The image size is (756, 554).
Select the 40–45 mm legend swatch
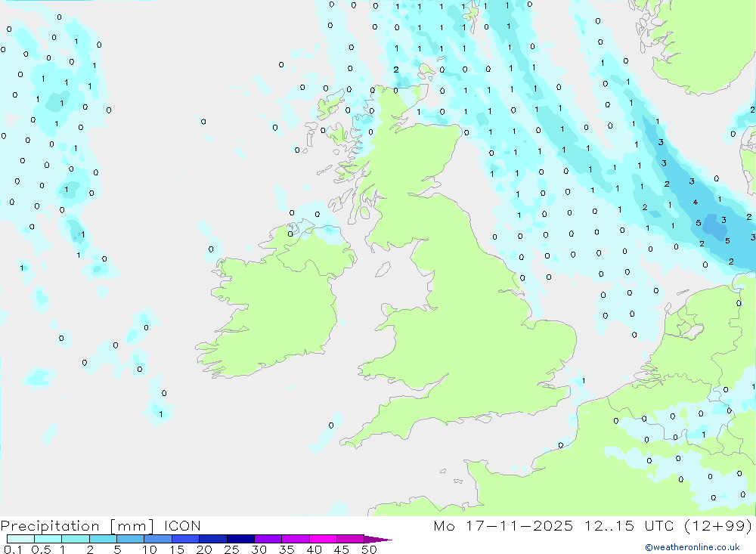coord(323,539)
